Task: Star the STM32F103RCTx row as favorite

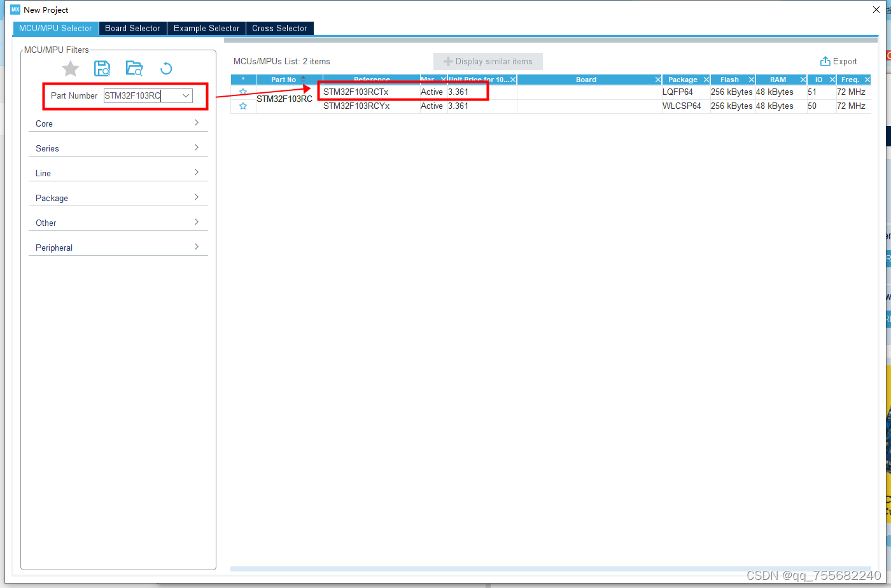Action: pos(242,92)
